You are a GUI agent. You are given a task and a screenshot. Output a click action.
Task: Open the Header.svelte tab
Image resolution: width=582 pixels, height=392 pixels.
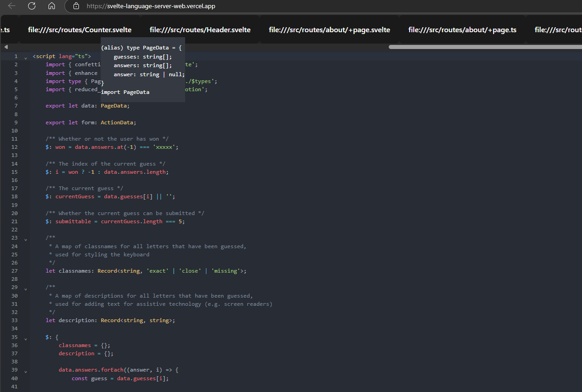(200, 29)
